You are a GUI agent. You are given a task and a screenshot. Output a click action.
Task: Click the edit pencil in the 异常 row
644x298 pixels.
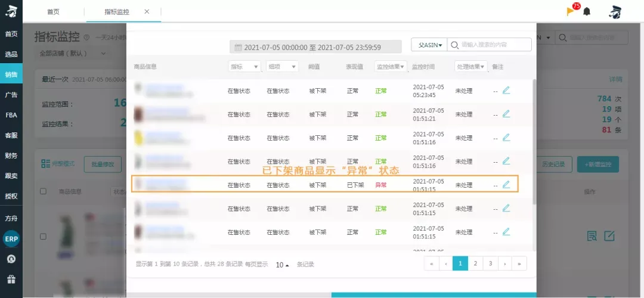506,185
